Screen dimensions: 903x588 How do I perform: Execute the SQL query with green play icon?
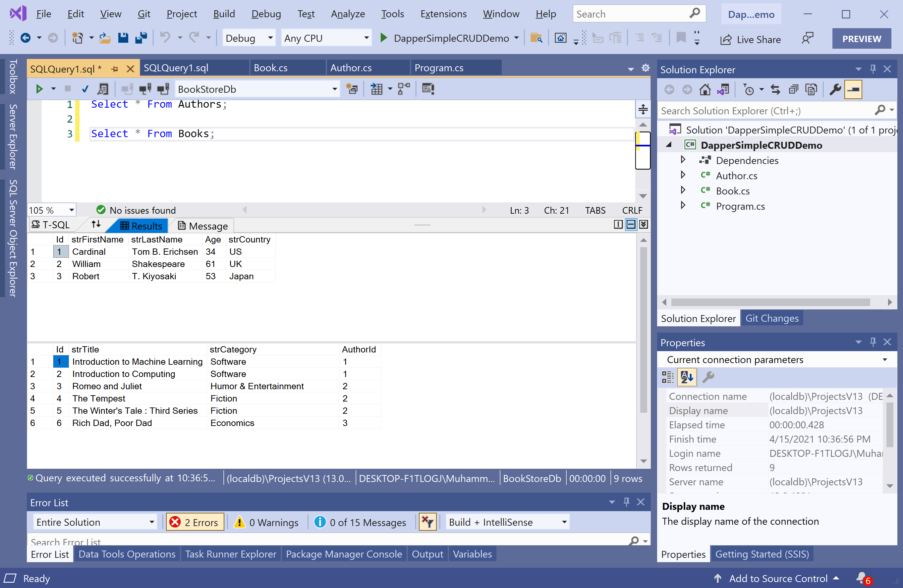coord(39,89)
